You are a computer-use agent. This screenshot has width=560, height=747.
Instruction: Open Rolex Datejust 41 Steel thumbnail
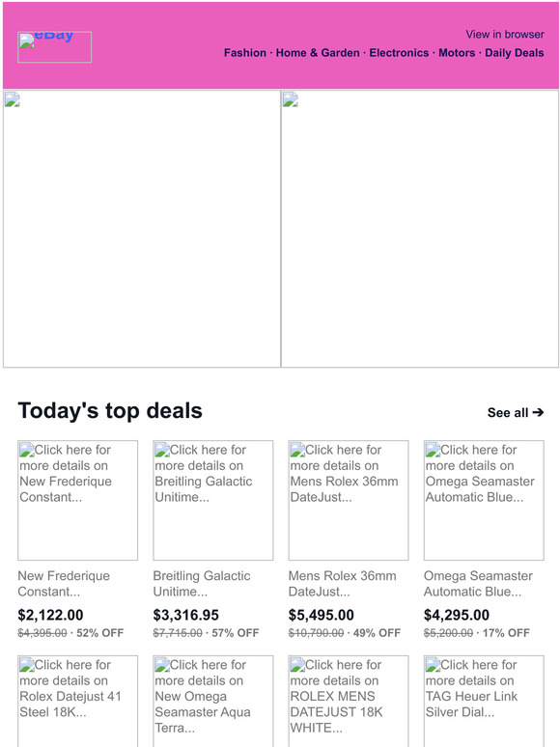77,702
